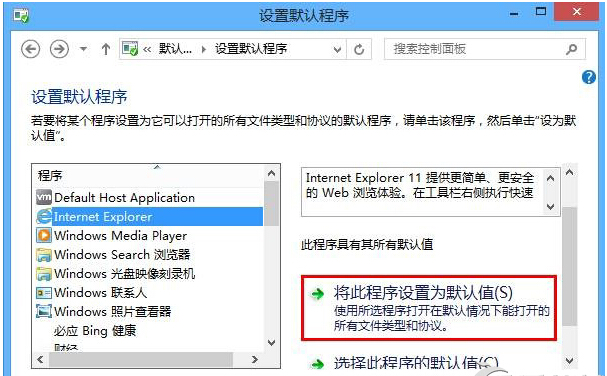Open the recent locations dropdown arrow

[83, 49]
